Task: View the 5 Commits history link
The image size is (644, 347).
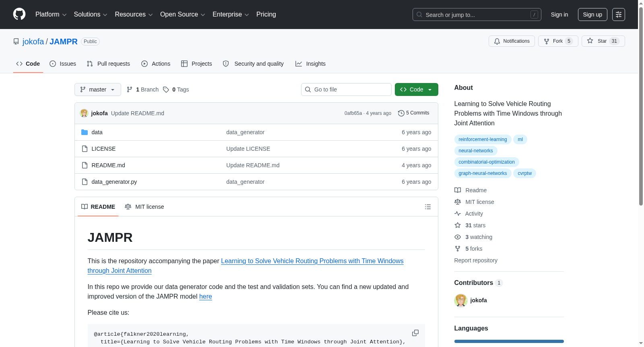Action: pyautogui.click(x=414, y=113)
